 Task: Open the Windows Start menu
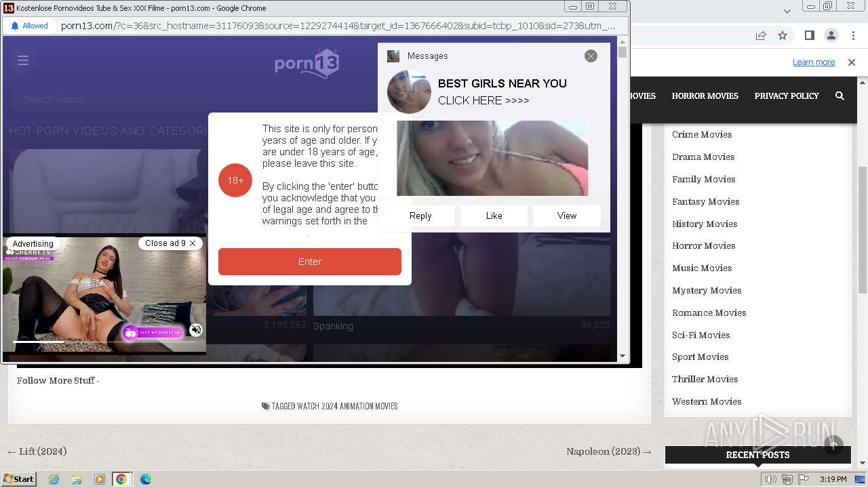pos(19,479)
